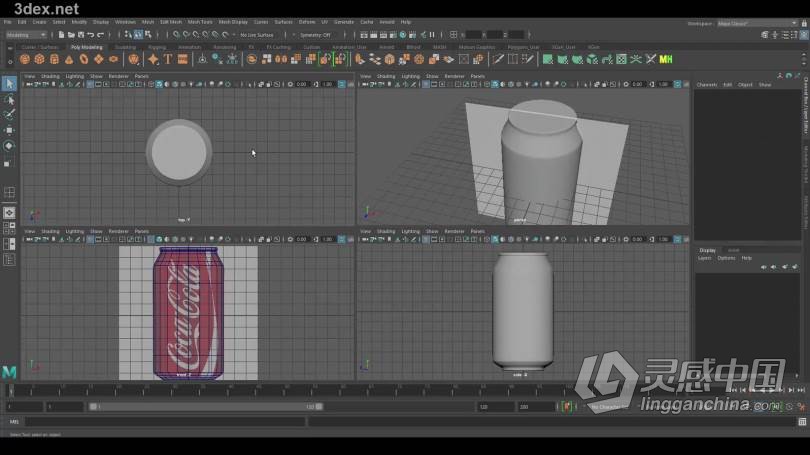Create a polygon cylinder from shelf
Image resolution: width=810 pixels, height=455 pixels.
pyautogui.click(x=54, y=59)
